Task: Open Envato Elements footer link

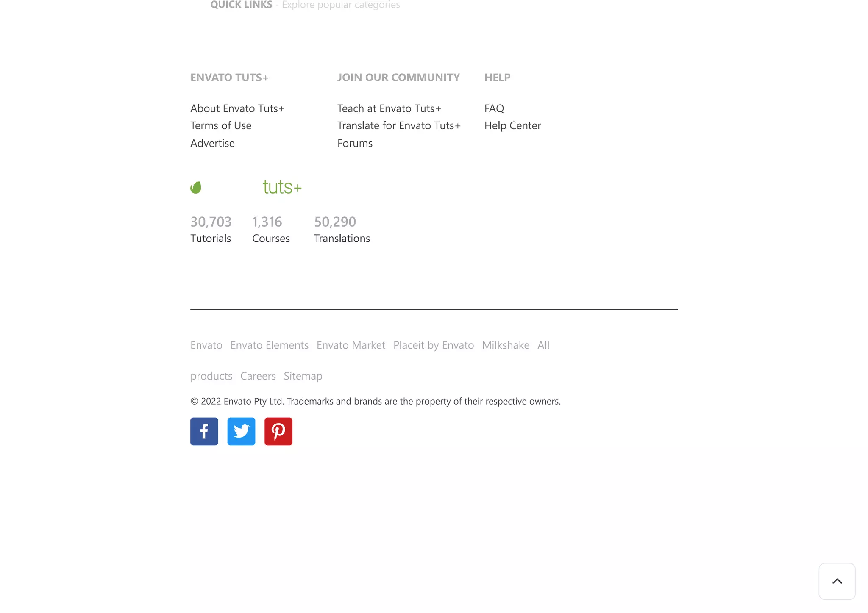Action: [x=270, y=345]
